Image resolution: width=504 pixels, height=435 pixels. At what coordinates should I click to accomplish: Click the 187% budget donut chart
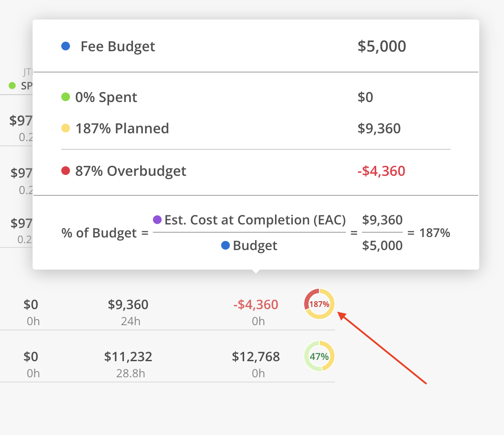click(x=319, y=304)
